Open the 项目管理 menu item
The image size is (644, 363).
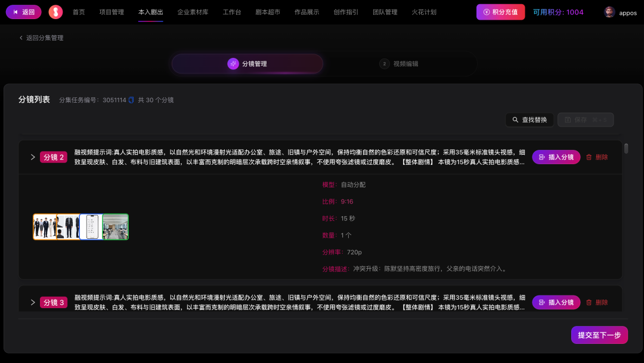112,12
